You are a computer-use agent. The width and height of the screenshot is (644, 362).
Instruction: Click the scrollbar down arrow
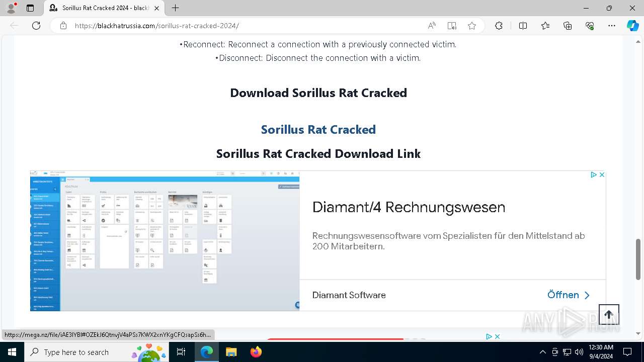[638, 333]
